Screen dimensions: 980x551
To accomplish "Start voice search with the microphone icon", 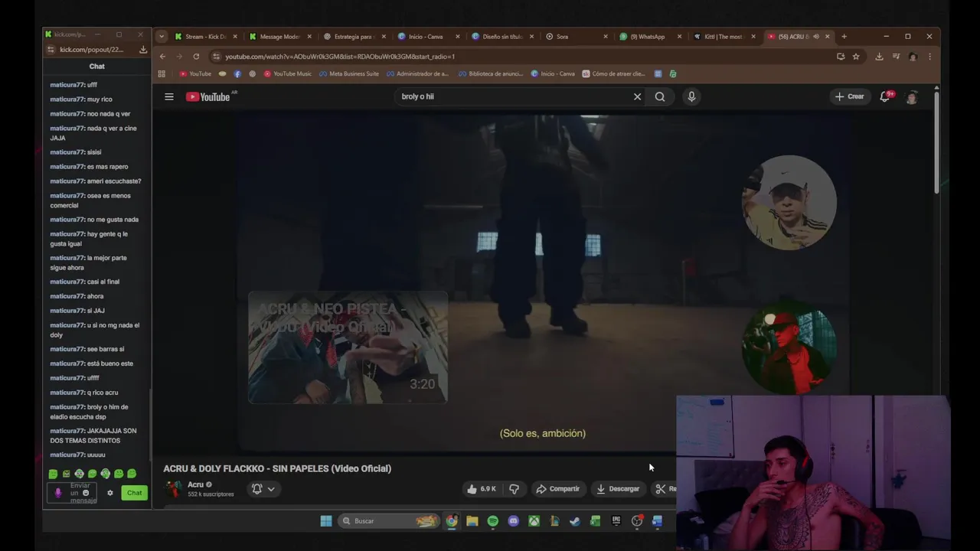I will point(691,96).
